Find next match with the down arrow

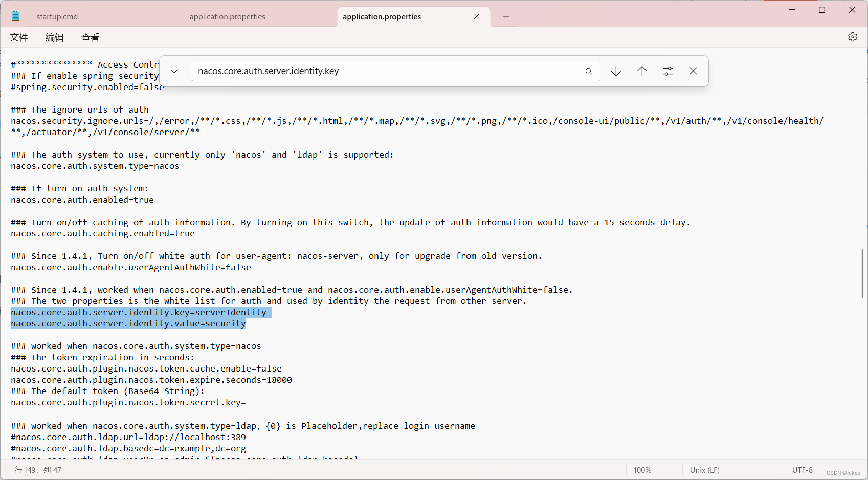(x=616, y=71)
